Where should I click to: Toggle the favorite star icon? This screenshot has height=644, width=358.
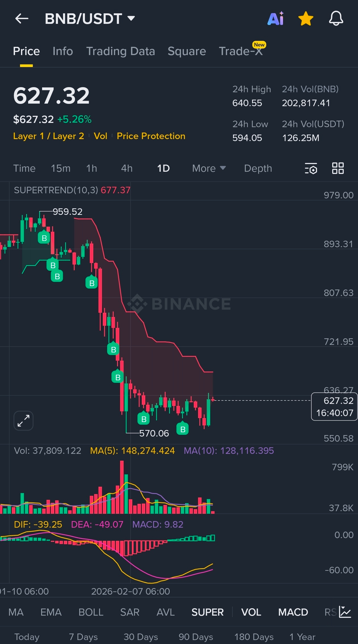coord(306,19)
